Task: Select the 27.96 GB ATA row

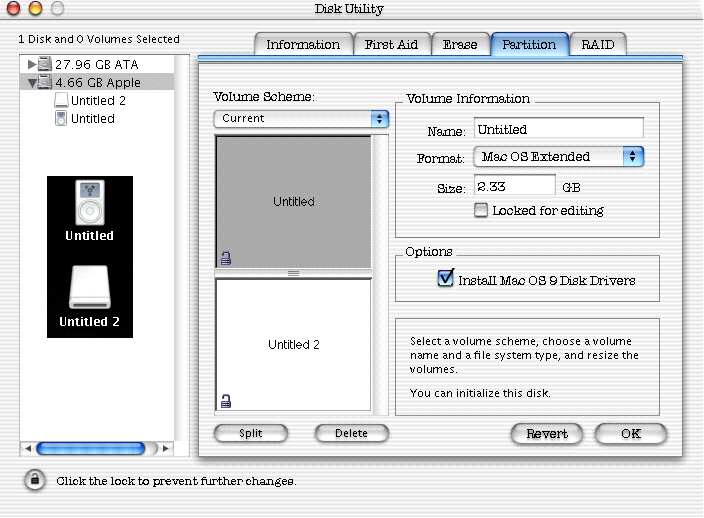Action: (97, 64)
